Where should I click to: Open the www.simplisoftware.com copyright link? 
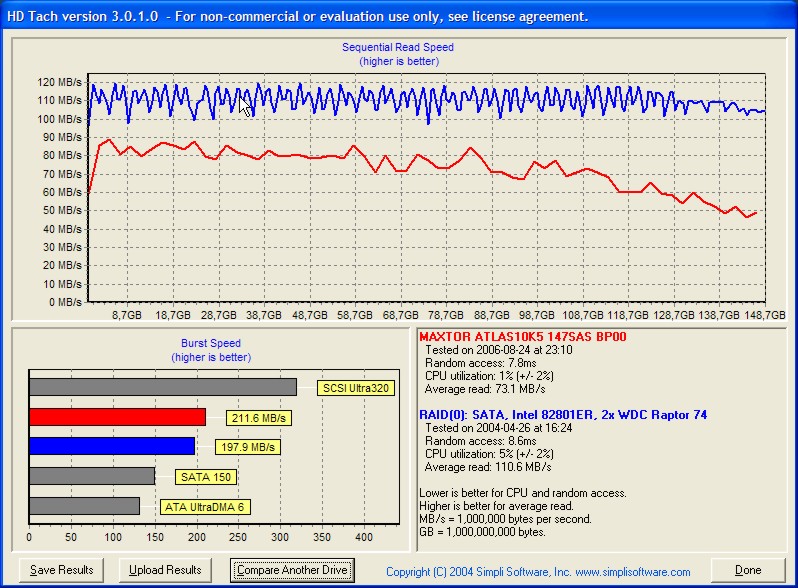click(633, 572)
